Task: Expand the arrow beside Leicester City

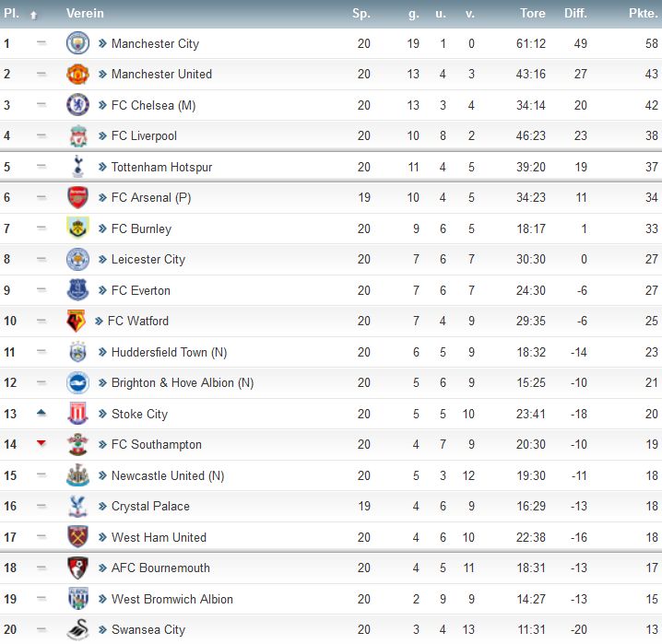Action: tap(103, 260)
